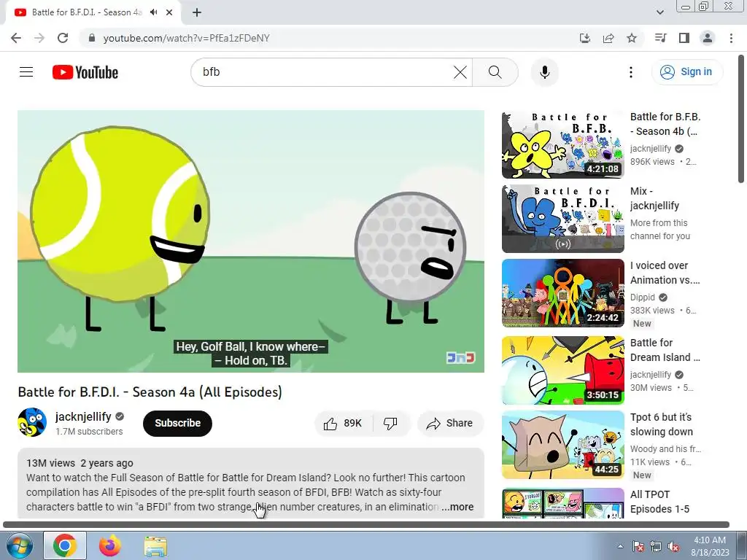The image size is (747, 560).
Task: Toggle Chrome side panel
Action: 684,38
